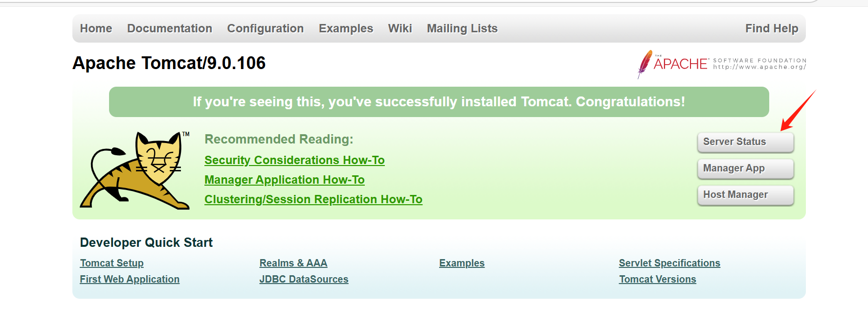Open Clustering/Session Replication How-To

click(x=313, y=199)
